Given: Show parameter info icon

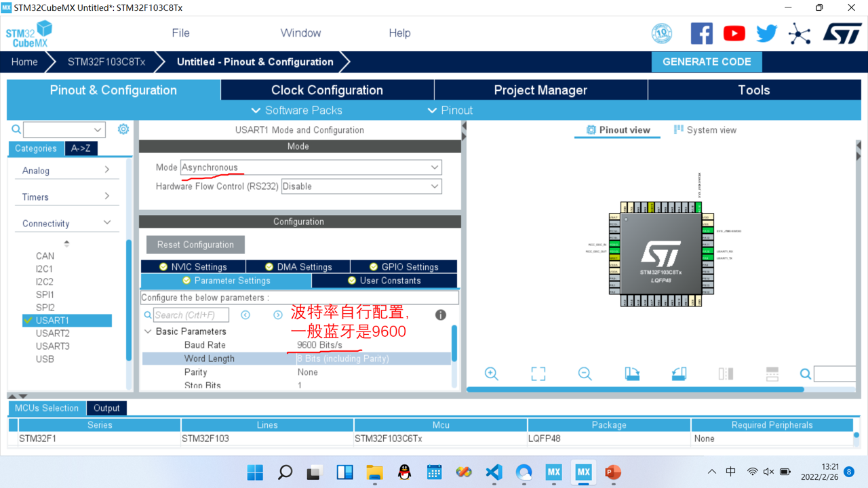Looking at the screenshot, I should (x=441, y=314).
